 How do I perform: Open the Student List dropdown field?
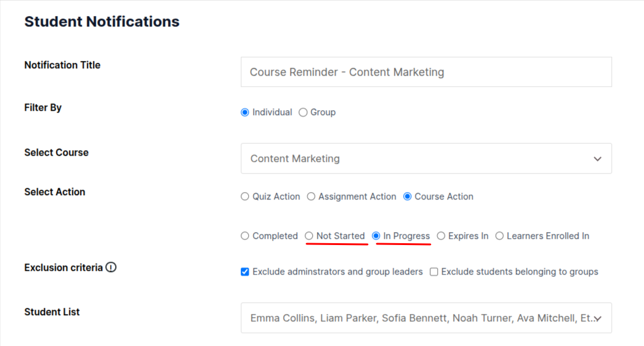[419, 318]
